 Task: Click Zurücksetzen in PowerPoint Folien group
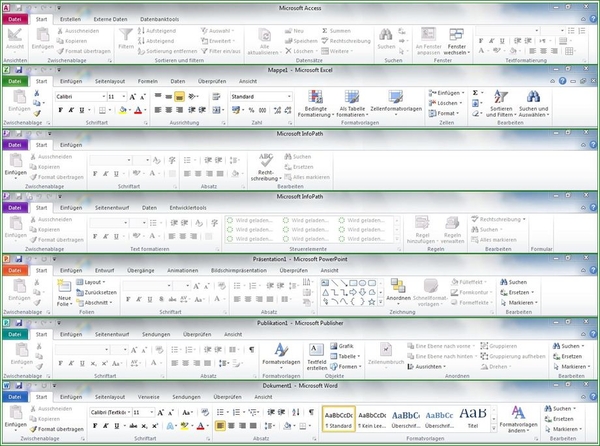pyautogui.click(x=96, y=292)
